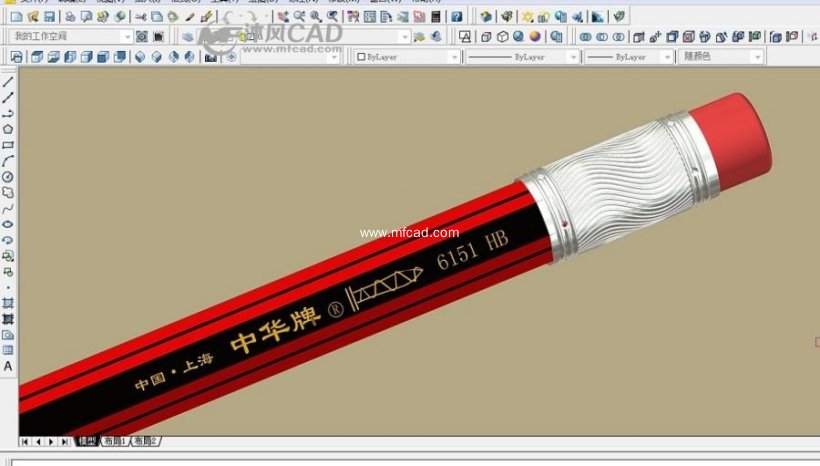
Task: Select the Polygon drawing tool
Action: (x=8, y=129)
